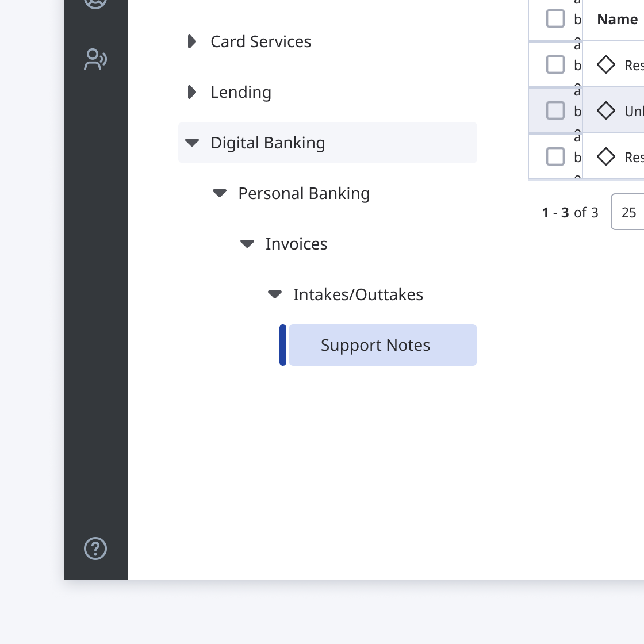
Task: Click the Name column header
Action: coord(617,19)
